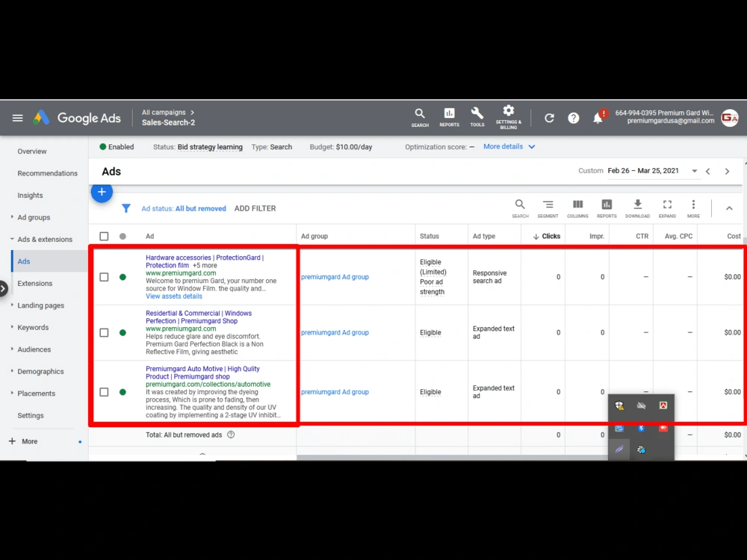Click the status dot column header
Screen dimensions: 747x560
[x=123, y=236]
